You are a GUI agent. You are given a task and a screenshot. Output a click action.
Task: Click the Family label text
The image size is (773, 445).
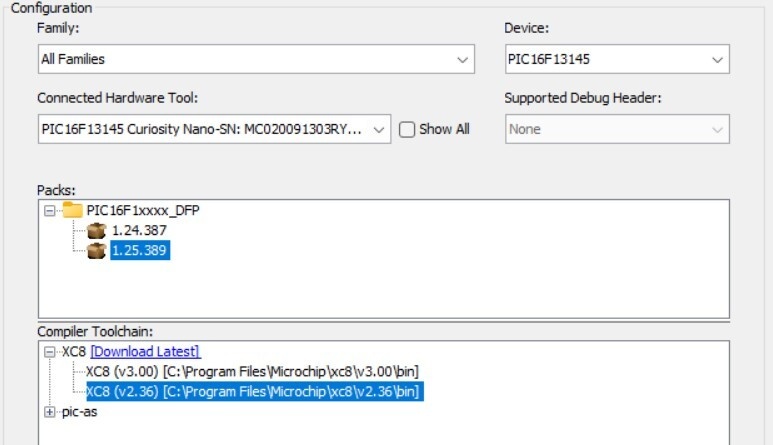pyautogui.click(x=58, y=28)
